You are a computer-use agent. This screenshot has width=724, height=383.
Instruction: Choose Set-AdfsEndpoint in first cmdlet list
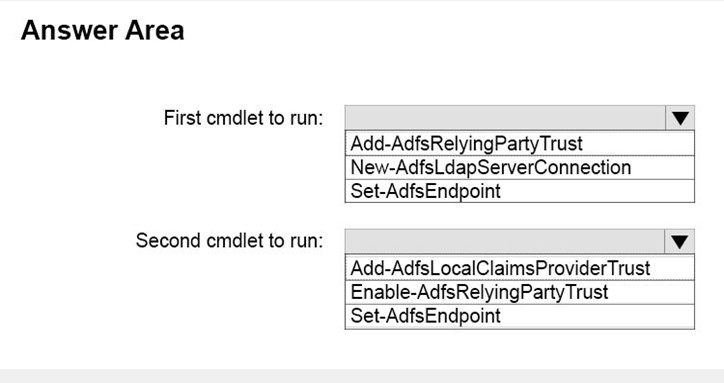click(519, 191)
